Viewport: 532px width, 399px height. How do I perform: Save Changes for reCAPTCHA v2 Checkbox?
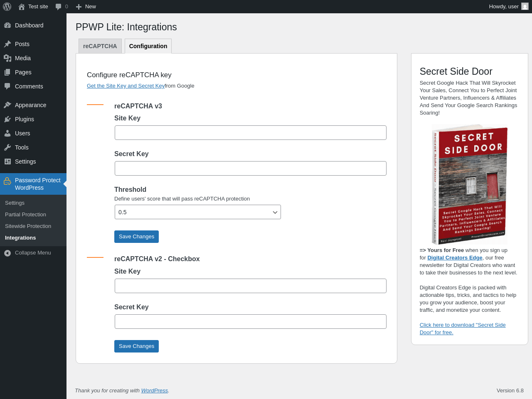136,346
